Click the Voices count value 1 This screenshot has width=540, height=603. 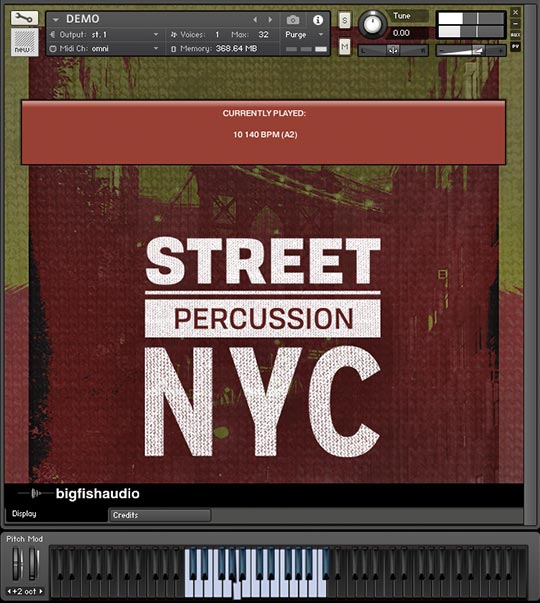click(217, 35)
